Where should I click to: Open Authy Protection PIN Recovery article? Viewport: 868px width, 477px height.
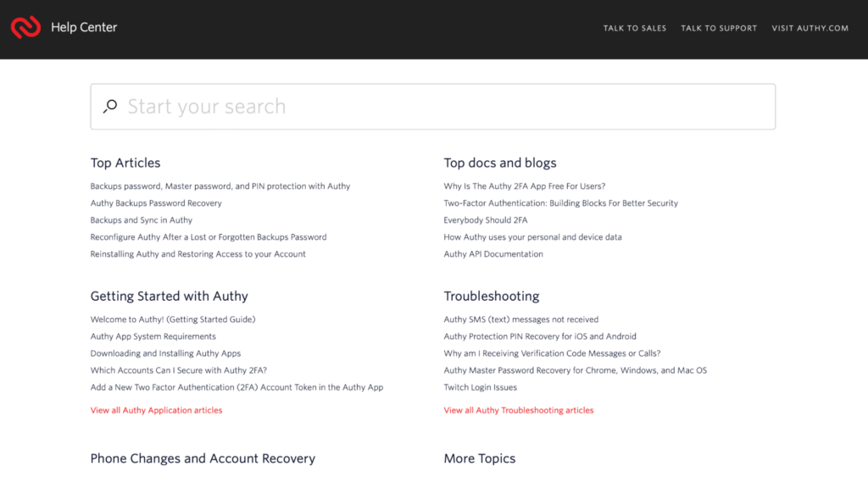click(540, 336)
